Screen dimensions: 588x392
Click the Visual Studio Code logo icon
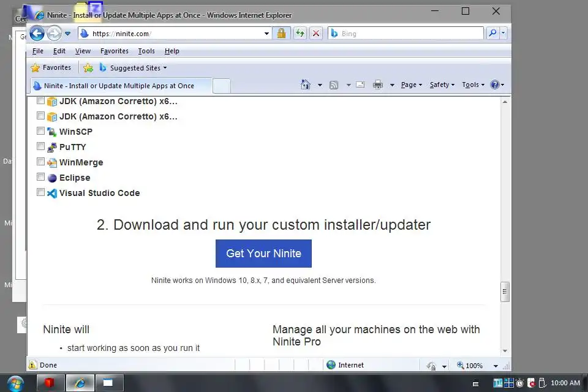52,193
